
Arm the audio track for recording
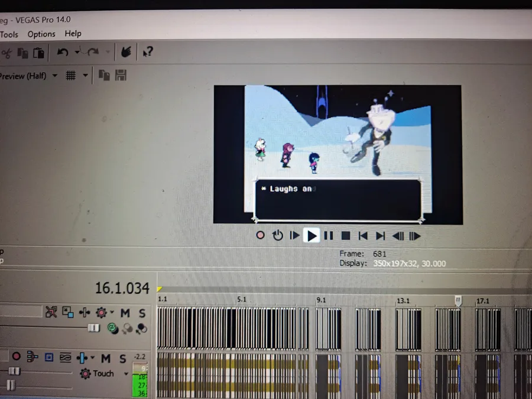[16, 356]
